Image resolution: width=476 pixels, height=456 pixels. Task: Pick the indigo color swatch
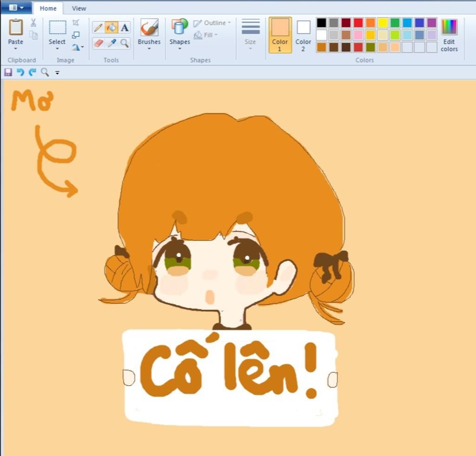(x=419, y=22)
